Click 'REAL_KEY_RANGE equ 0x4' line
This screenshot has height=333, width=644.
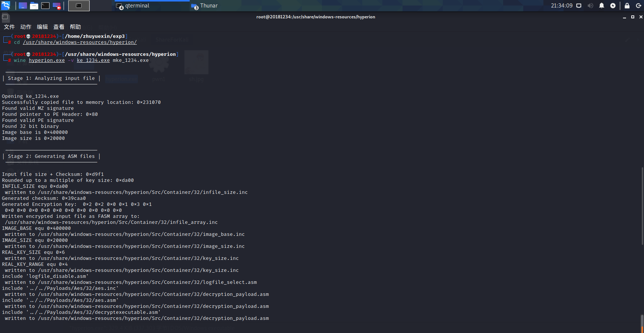tap(35, 264)
